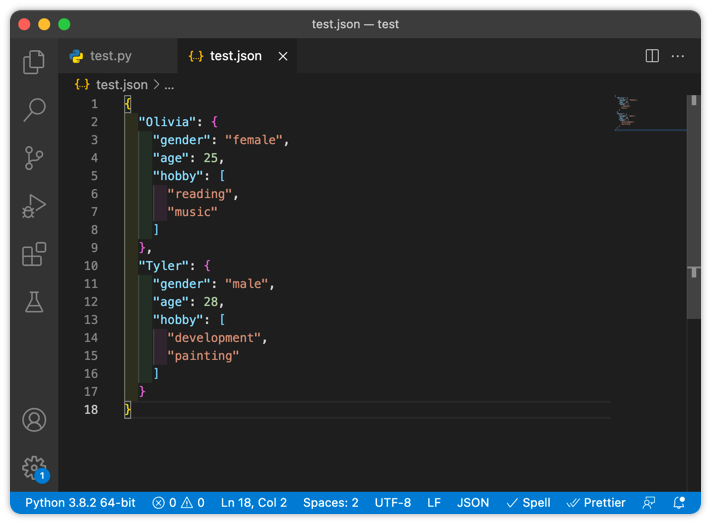Click the closing brace on line 18
This screenshot has width=711, height=524.
tap(127, 410)
